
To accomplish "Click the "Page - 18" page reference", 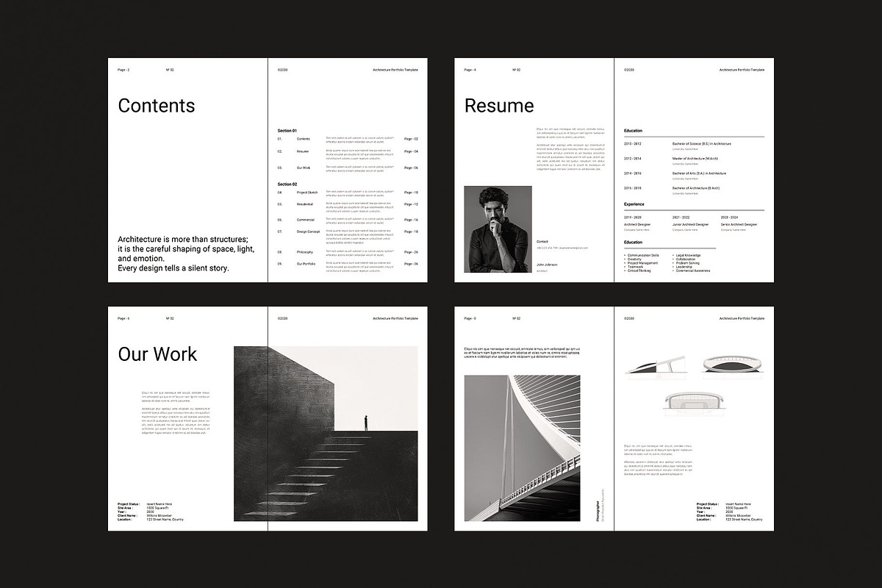I will 412,232.
